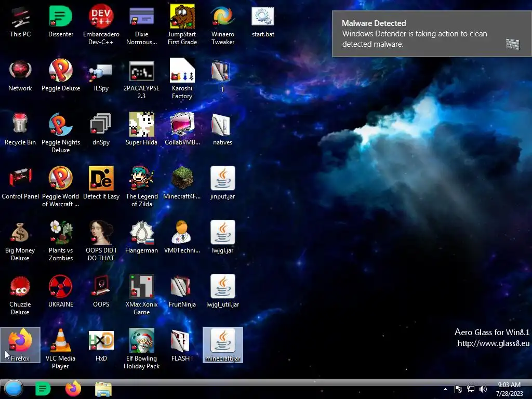Image resolution: width=532 pixels, height=399 pixels.
Task: Select Peggle World of Warcraft shortcut
Action: click(60, 187)
